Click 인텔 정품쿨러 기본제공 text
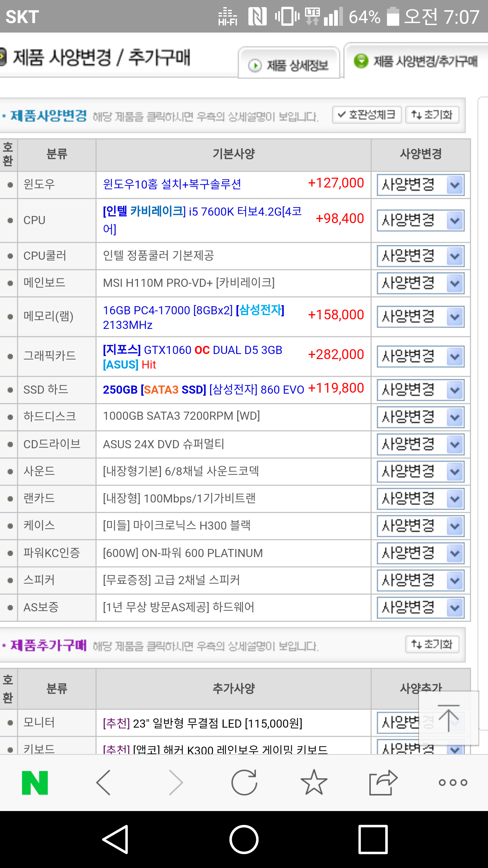This screenshot has height=868, width=488. 158,255
